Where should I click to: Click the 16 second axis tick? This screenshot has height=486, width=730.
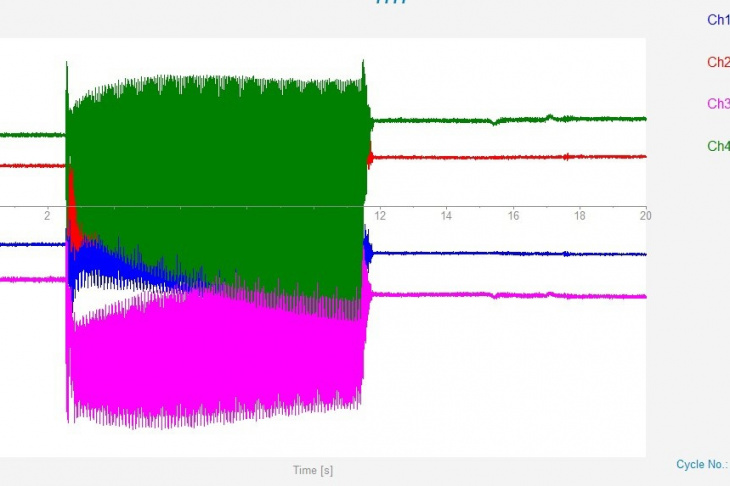(513, 216)
